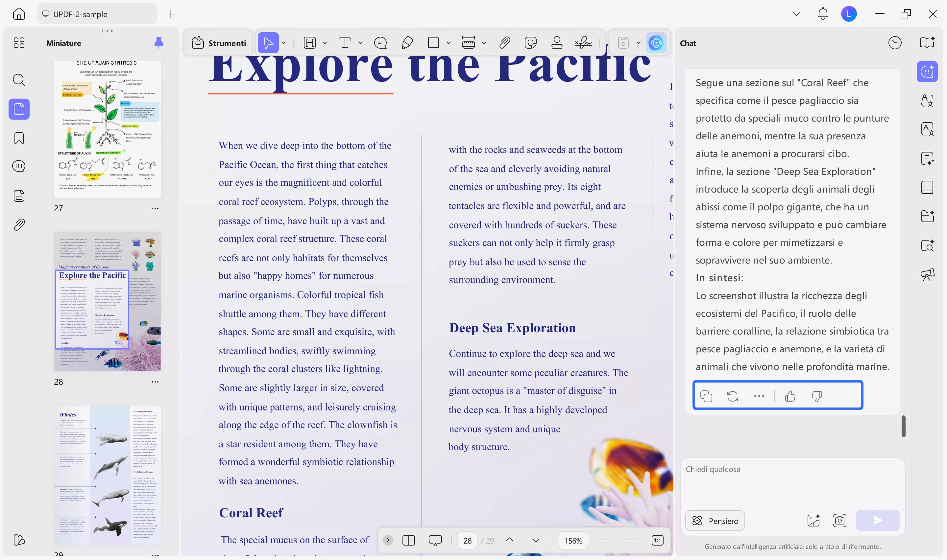Select the signature tool in toolbar
The image size is (947, 560).
pyautogui.click(x=584, y=43)
